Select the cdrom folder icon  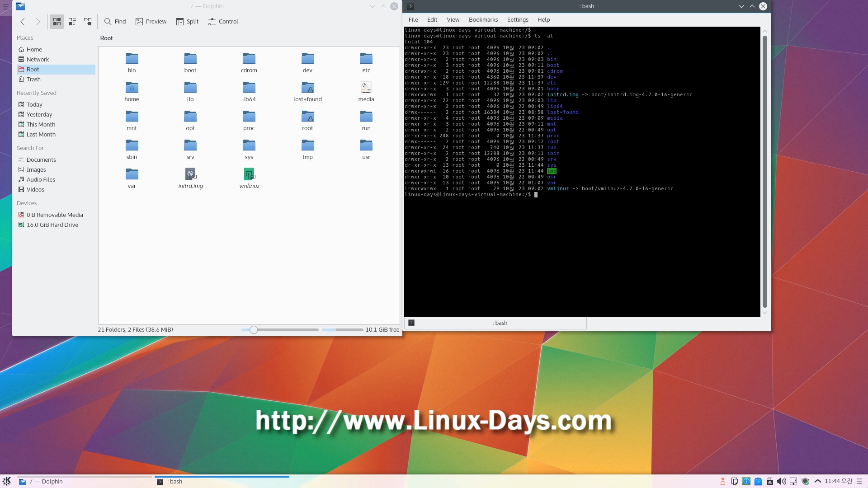point(249,59)
